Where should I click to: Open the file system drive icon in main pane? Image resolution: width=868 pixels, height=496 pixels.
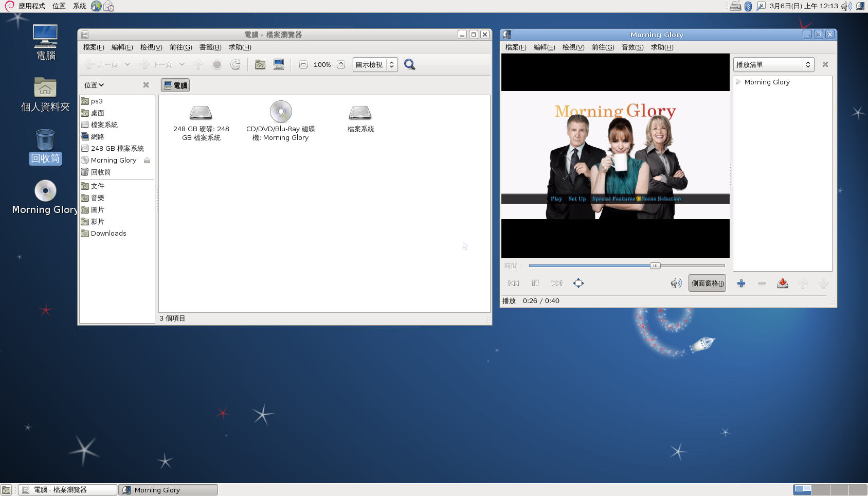(x=360, y=112)
